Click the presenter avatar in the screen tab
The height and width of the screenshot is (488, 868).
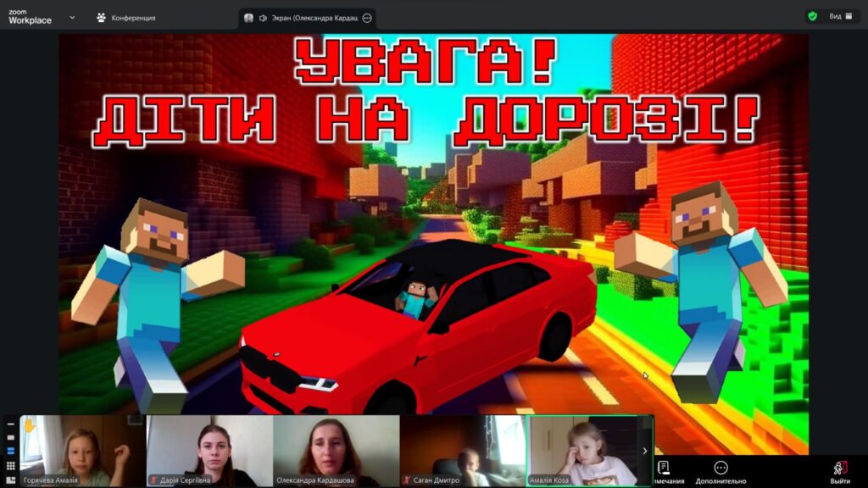click(248, 19)
